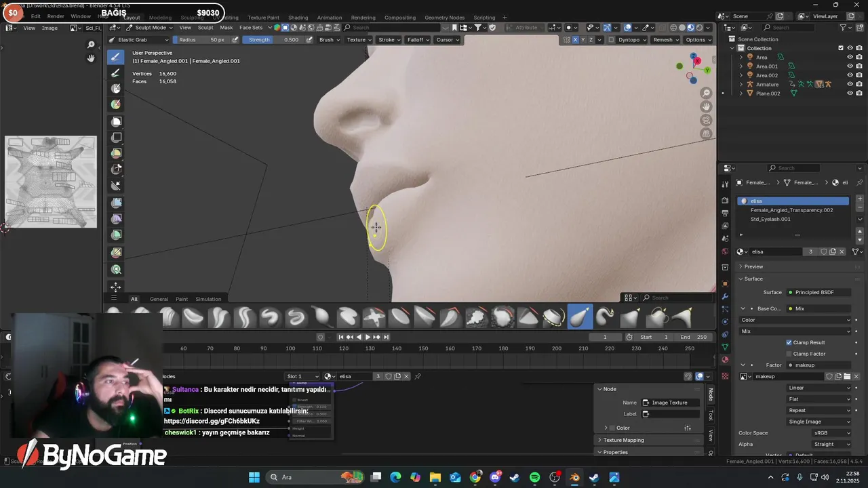Image resolution: width=868 pixels, height=488 pixels.
Task: Open the Face Sets menu
Action: pos(251,28)
